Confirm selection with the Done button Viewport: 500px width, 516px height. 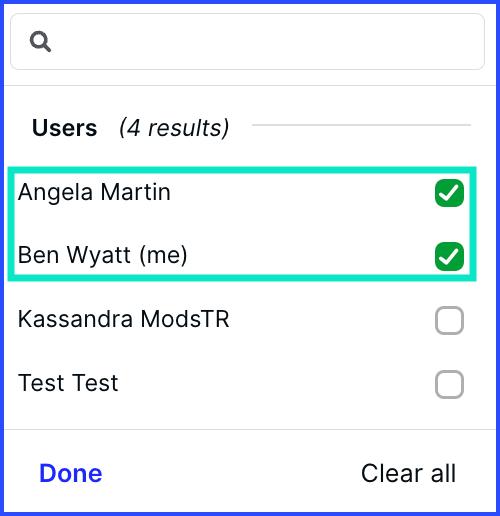click(x=71, y=473)
